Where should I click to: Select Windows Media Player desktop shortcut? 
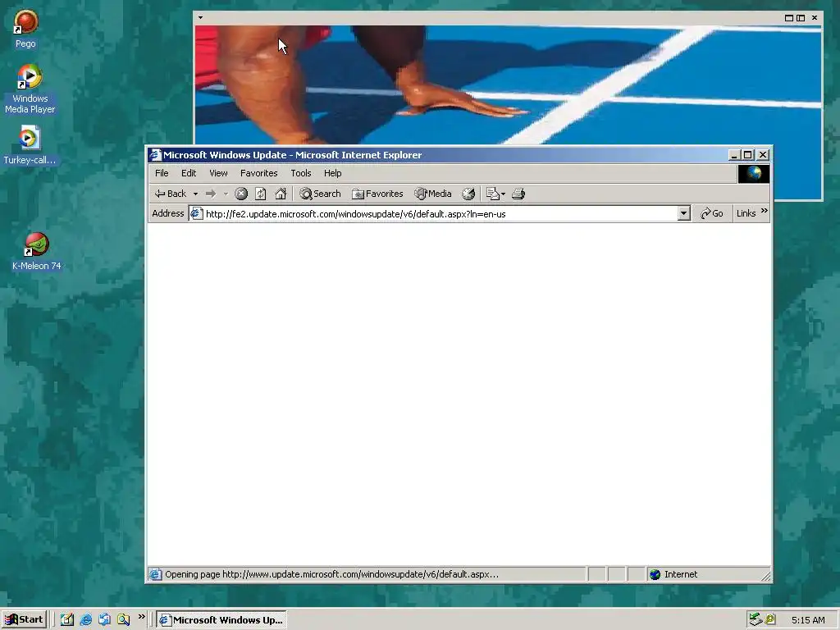tap(30, 89)
